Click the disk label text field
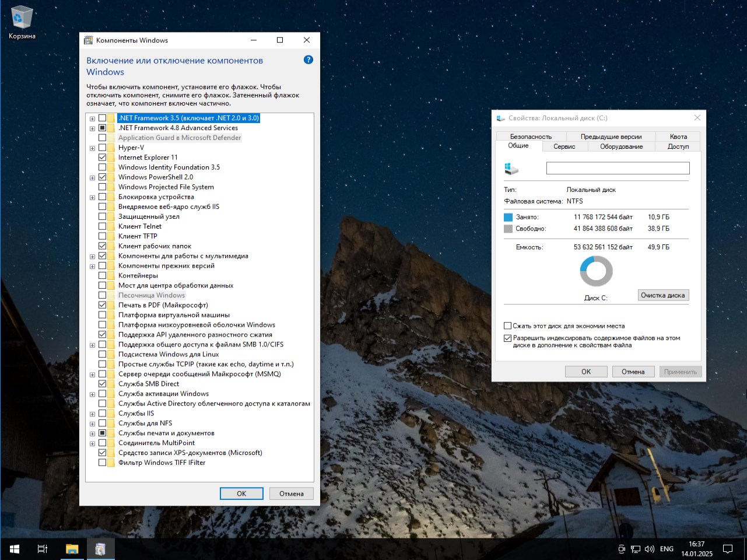The height and width of the screenshot is (560, 747). [x=618, y=168]
